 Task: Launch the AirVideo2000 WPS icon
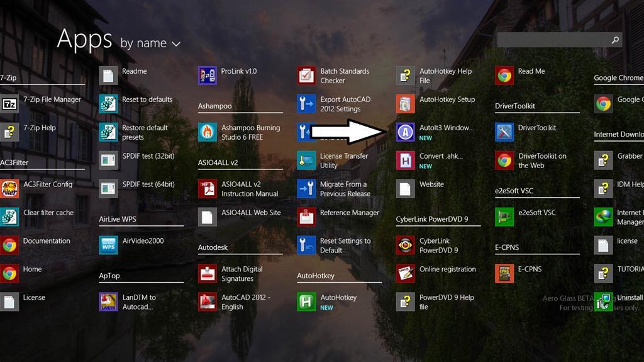(108, 246)
